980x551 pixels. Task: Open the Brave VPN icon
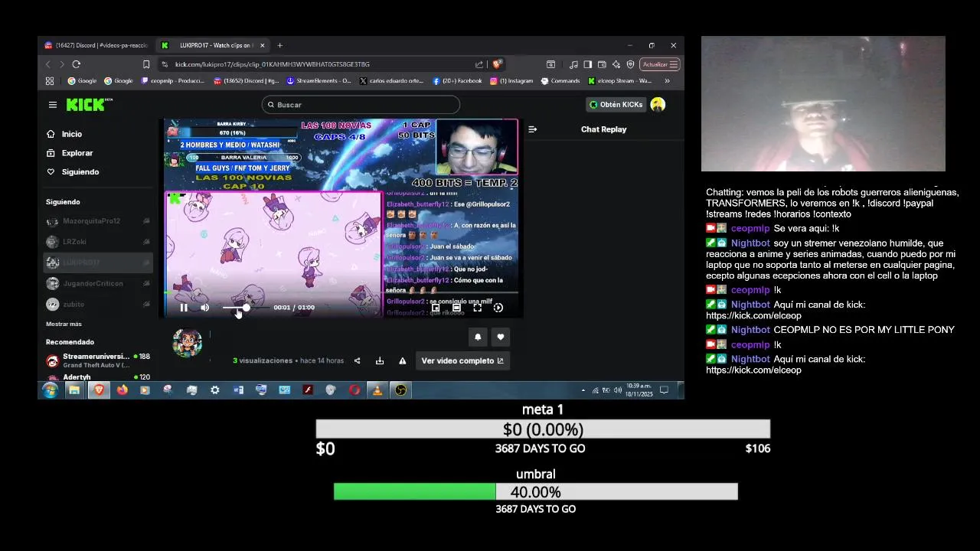[630, 64]
